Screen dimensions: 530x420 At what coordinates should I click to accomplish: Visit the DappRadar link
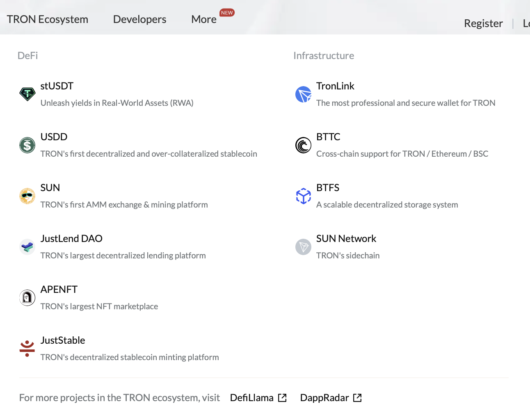[324, 398]
